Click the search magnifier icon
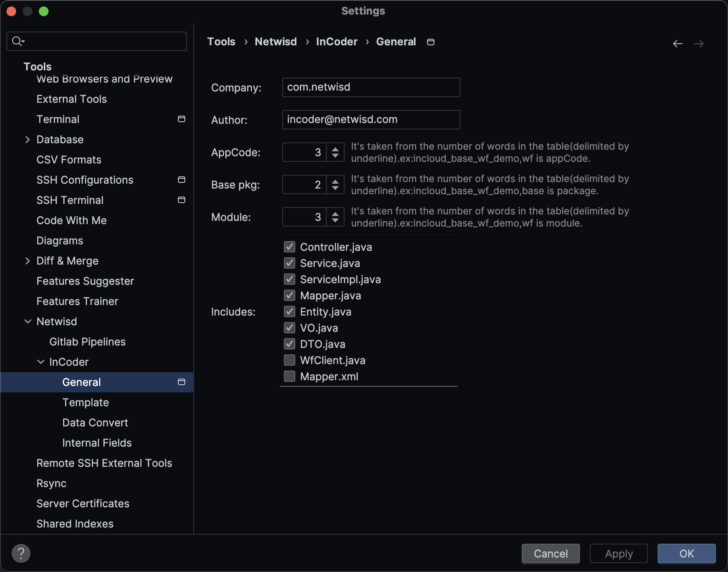Screen dimensions: 728x572 17,41
